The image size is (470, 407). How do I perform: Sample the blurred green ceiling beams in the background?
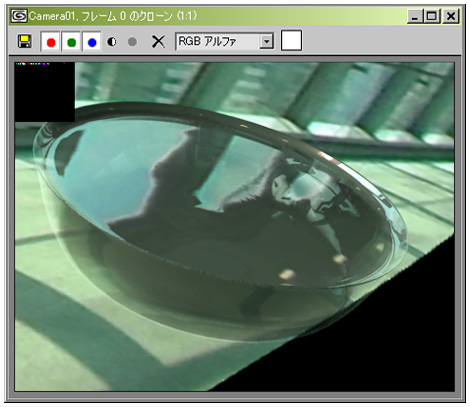267,87
